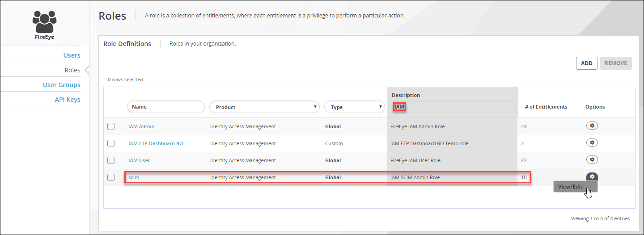Screen dimensions: 644x235
Task: Open gear options for IAM User row
Action: tap(592, 159)
